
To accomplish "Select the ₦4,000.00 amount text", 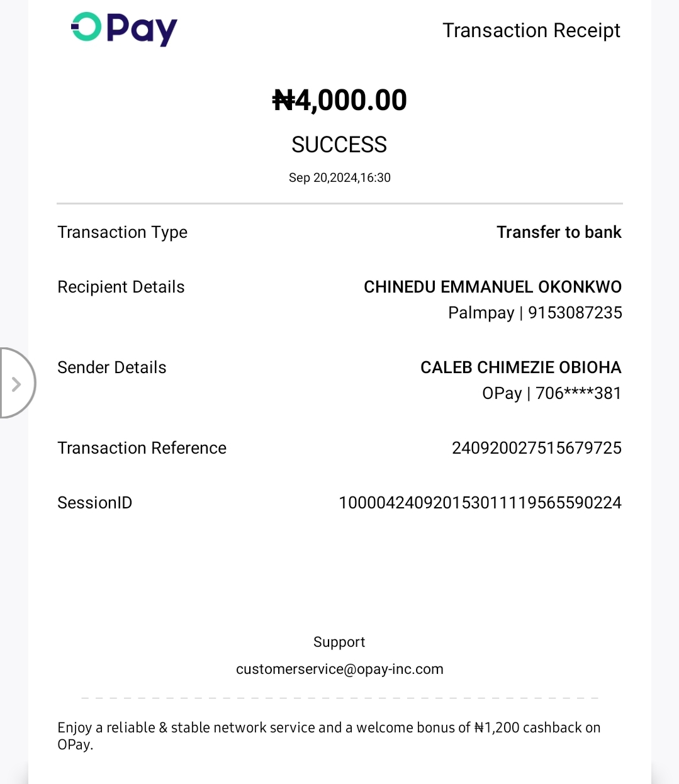I will point(339,100).
